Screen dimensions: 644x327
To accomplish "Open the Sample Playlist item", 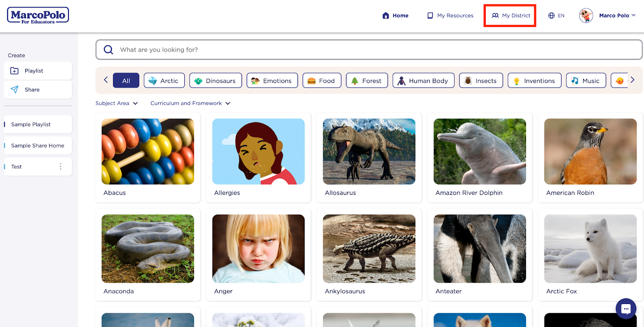I will 38,124.
